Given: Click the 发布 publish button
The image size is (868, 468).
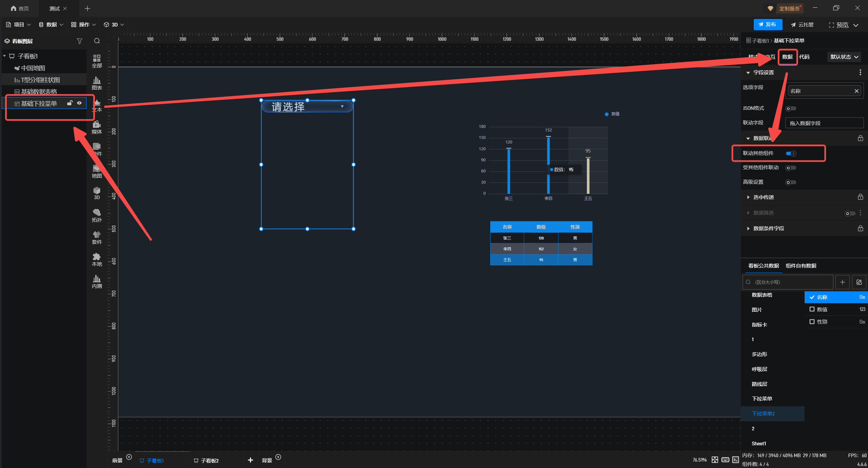Looking at the screenshot, I should pyautogui.click(x=768, y=24).
